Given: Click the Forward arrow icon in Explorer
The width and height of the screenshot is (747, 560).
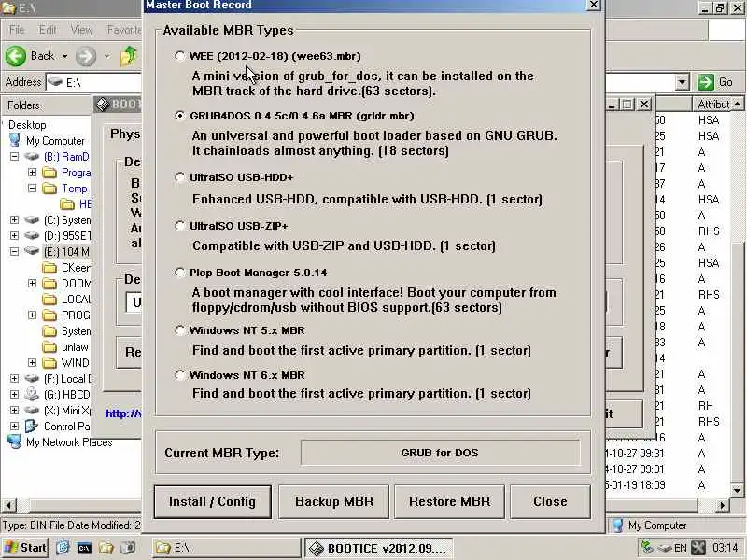Looking at the screenshot, I should click(86, 56).
